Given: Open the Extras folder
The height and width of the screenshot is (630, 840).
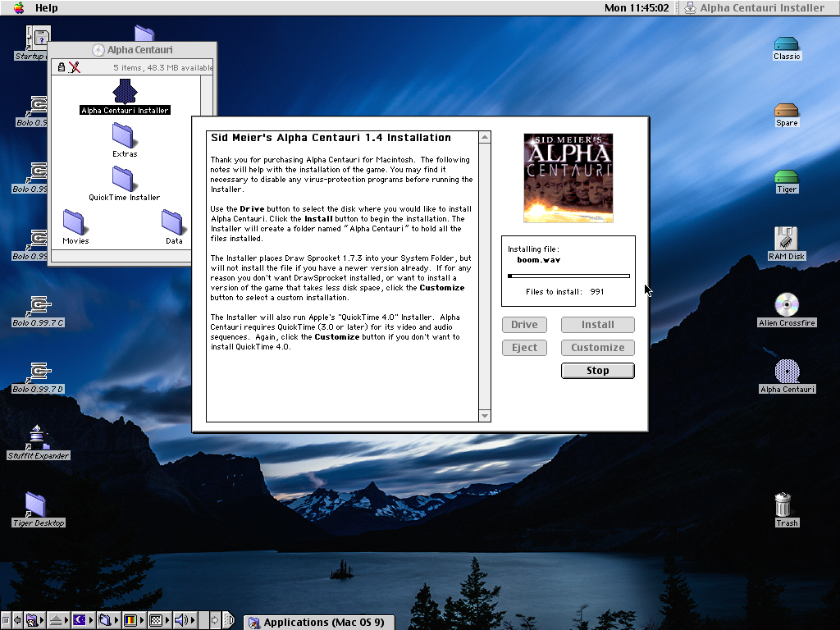Looking at the screenshot, I should (123, 135).
